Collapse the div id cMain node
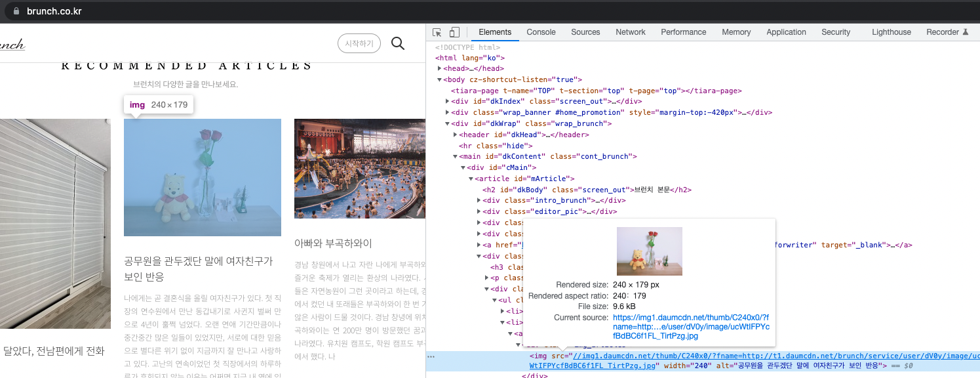Viewport: 980px width, 378px height. (463, 167)
